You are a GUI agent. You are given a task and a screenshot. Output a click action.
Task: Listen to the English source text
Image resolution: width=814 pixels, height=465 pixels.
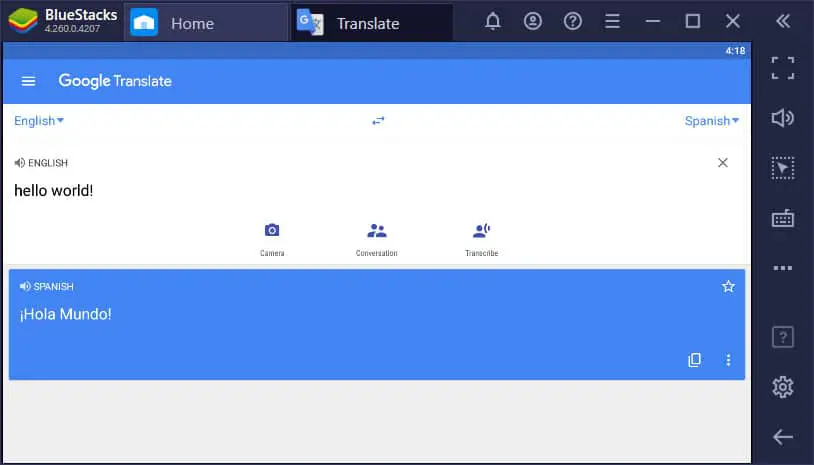(20, 163)
